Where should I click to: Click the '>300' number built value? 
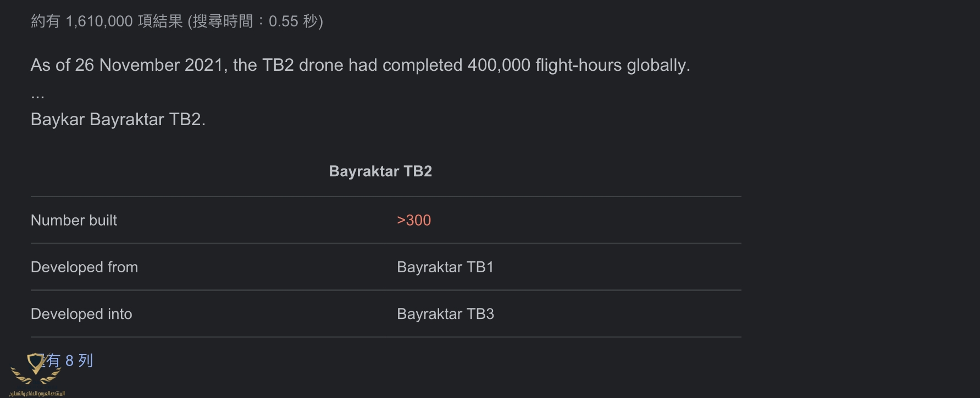pos(414,220)
